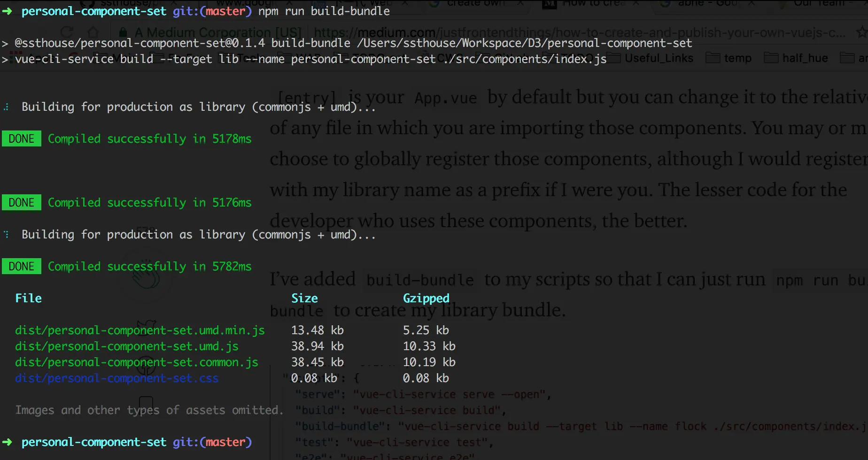Click the 'Size' column header
The height and width of the screenshot is (460, 868).
pyautogui.click(x=304, y=299)
